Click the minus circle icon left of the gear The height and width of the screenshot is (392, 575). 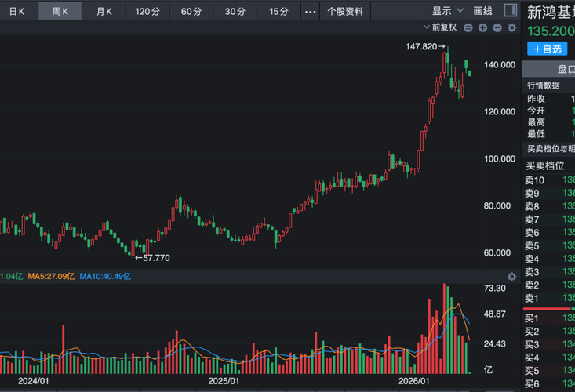tap(497, 27)
